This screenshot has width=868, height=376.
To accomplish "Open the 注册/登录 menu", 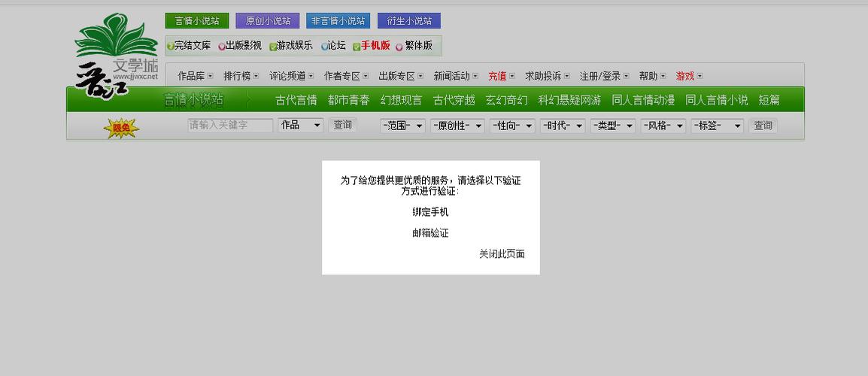I will click(605, 77).
